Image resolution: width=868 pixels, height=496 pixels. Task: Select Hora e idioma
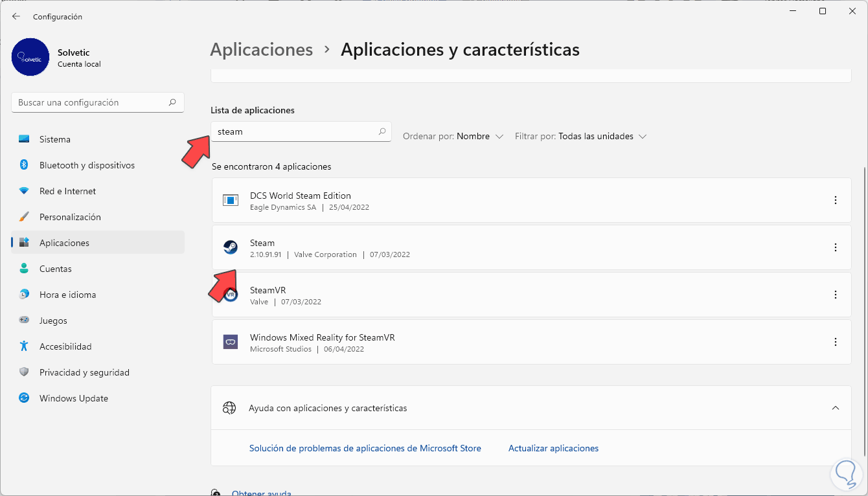(98, 295)
